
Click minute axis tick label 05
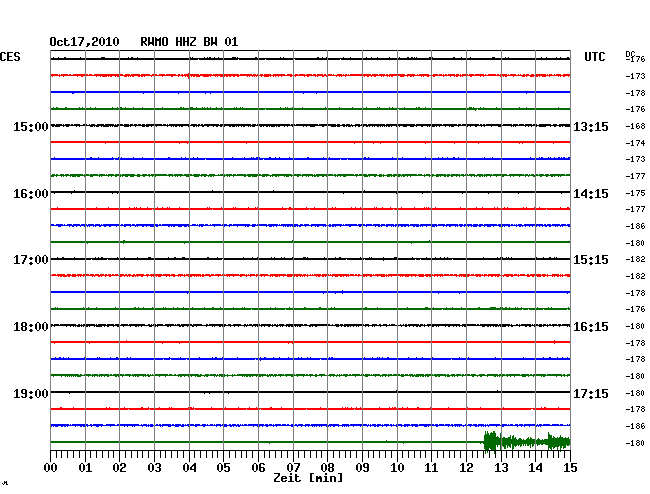[x=223, y=467]
